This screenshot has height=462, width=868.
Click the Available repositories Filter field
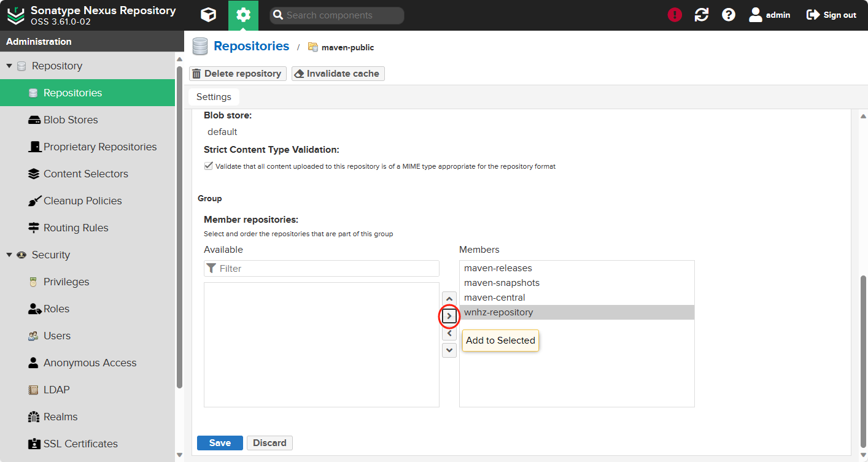pyautogui.click(x=322, y=268)
